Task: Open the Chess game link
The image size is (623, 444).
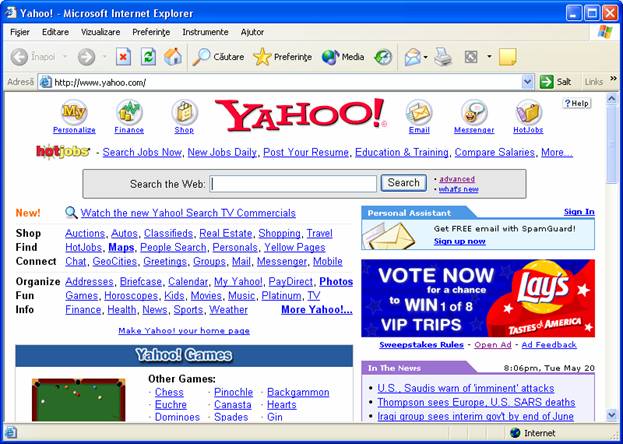Action: [x=169, y=392]
